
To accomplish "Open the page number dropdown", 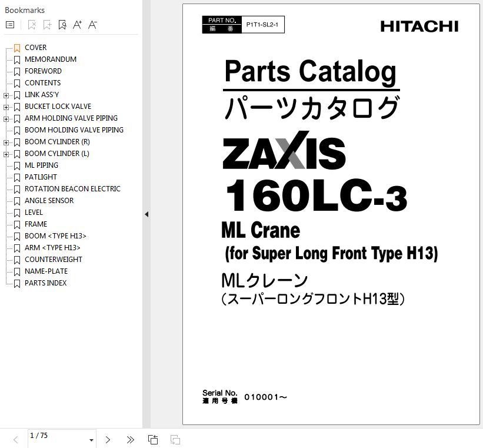I will 91,440.
